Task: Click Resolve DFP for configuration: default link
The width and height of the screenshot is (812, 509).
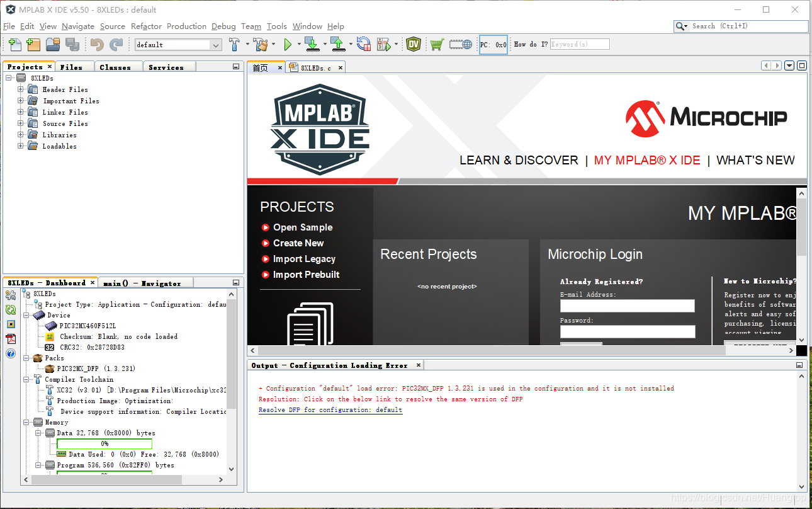Action: tap(330, 409)
